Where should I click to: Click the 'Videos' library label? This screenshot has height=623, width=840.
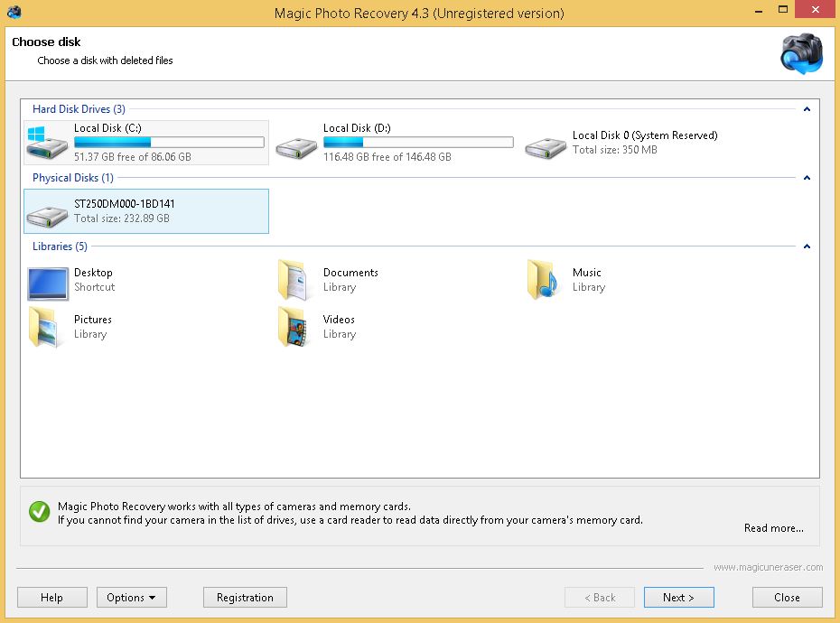click(339, 320)
